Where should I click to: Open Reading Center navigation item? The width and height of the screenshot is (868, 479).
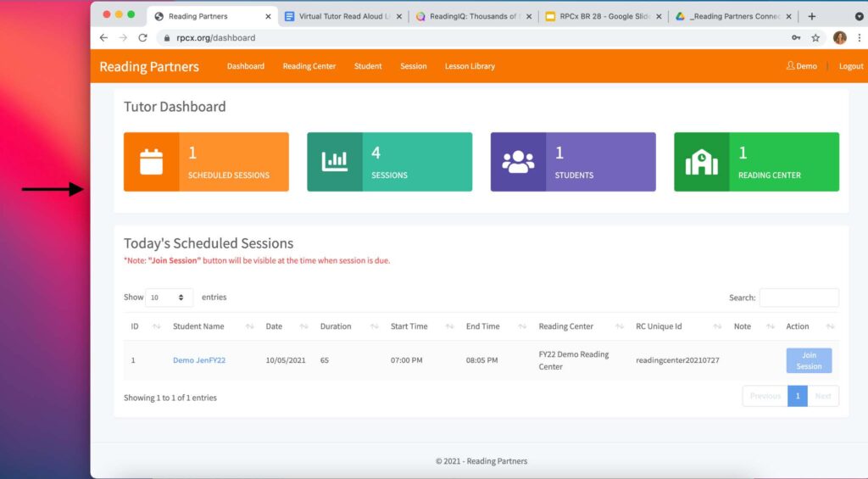click(309, 66)
